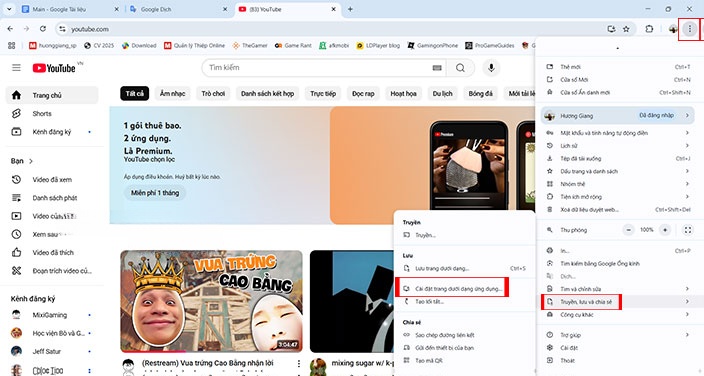Select Cửa sổ Ẩn danh mới

click(618, 93)
